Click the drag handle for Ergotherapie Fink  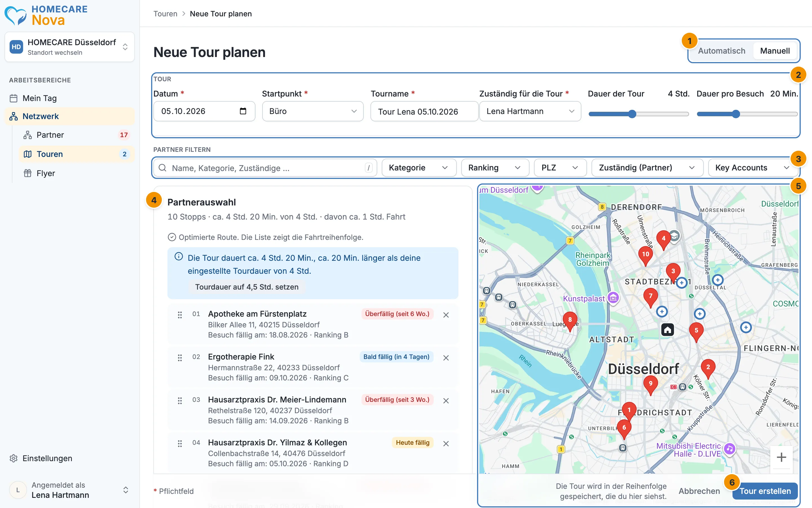[x=180, y=358]
